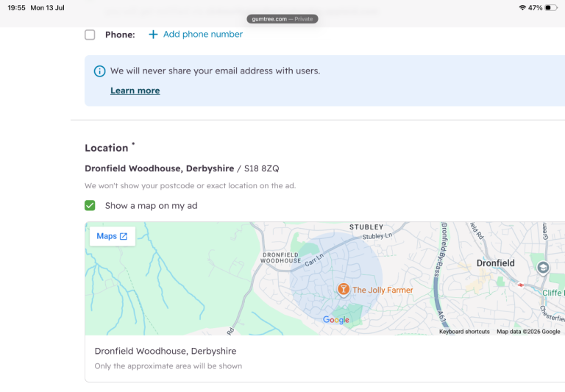This screenshot has width=565, height=392.
Task: Click Map data ©2026 Google text
Action: tap(528, 332)
